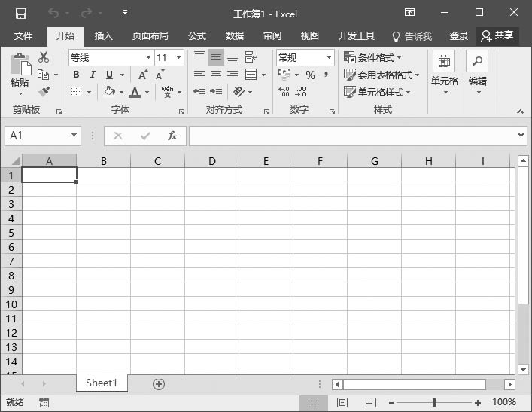
Task: Switch to the 页面布局 ribbon tab
Action: pyautogui.click(x=150, y=35)
